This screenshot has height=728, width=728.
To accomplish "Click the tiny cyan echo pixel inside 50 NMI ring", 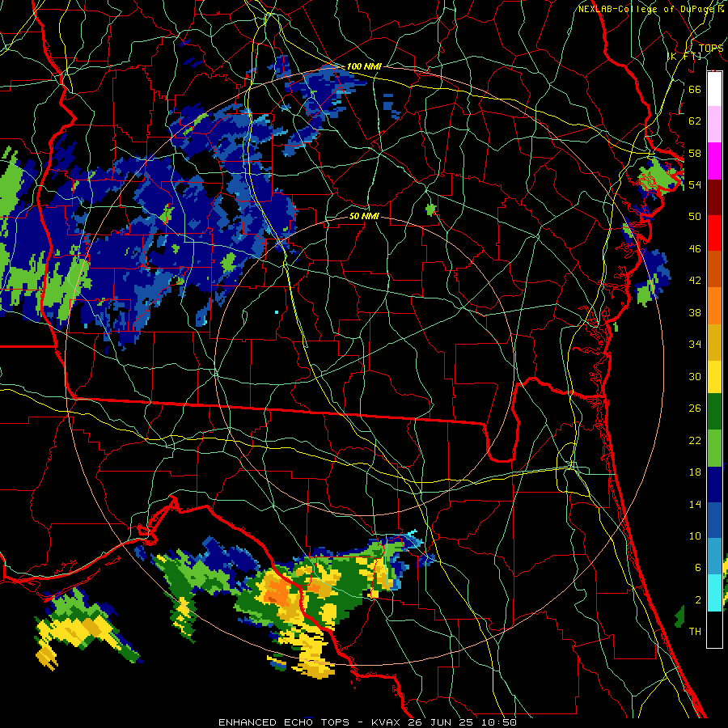I will (277, 312).
